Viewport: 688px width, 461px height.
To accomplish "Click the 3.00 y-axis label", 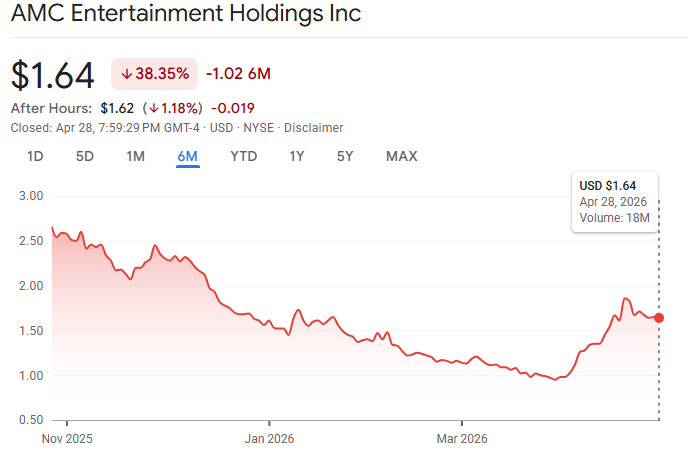I will click(31, 196).
